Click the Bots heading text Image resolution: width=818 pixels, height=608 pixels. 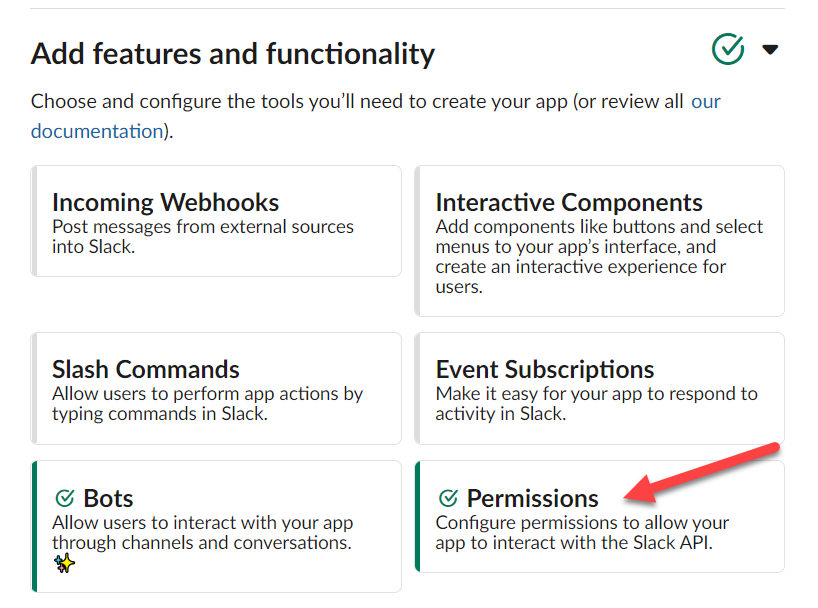(x=108, y=498)
